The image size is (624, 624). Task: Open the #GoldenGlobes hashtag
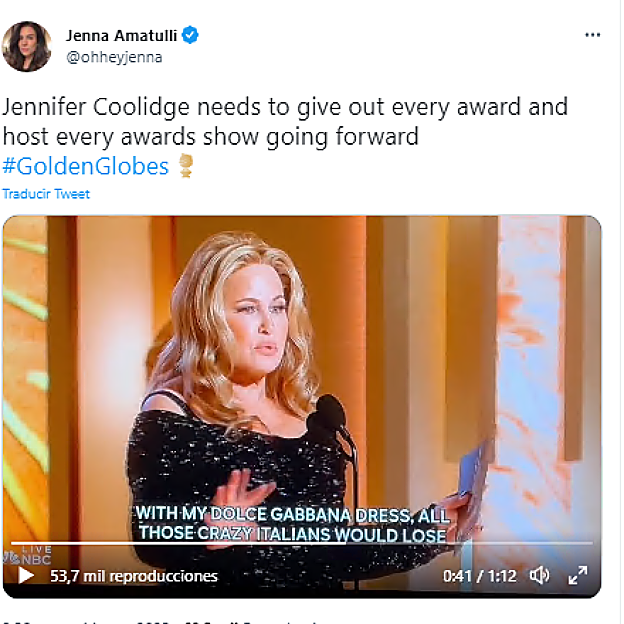(86, 166)
